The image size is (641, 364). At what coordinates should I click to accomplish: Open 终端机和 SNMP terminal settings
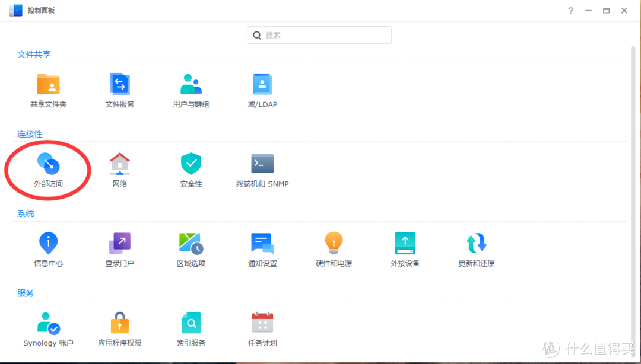pyautogui.click(x=262, y=164)
